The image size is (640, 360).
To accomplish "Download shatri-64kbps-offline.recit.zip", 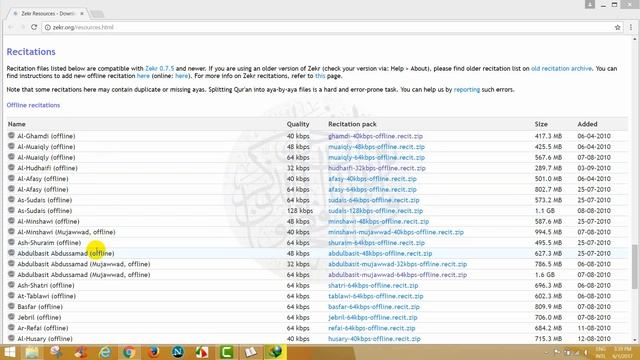I will [373, 285].
